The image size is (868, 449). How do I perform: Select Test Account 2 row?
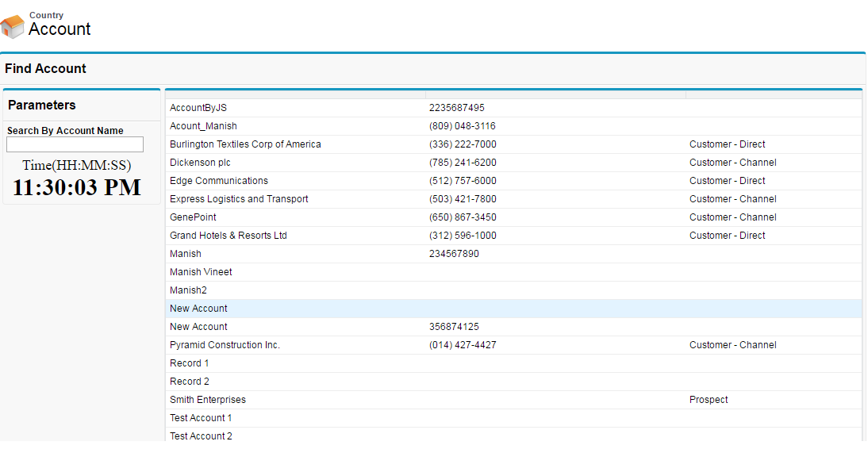(x=513, y=436)
